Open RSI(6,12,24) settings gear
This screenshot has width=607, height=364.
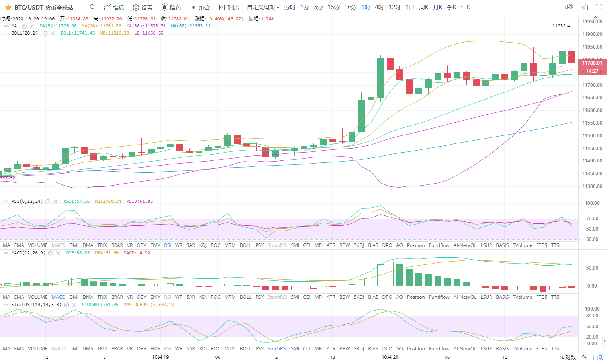pos(48,202)
